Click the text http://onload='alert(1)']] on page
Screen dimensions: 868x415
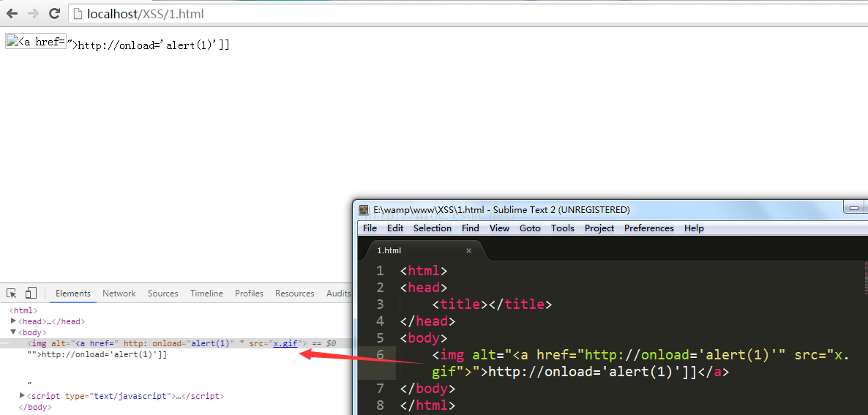[x=154, y=45]
